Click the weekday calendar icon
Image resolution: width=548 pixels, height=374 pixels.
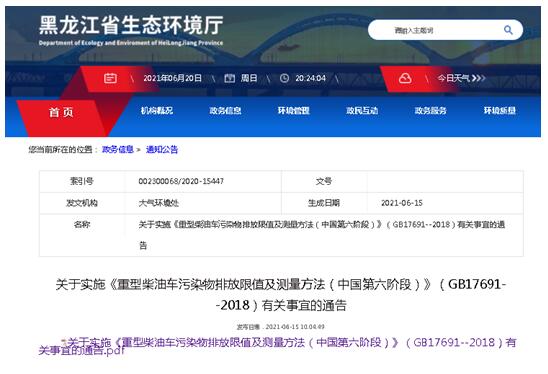point(229,78)
